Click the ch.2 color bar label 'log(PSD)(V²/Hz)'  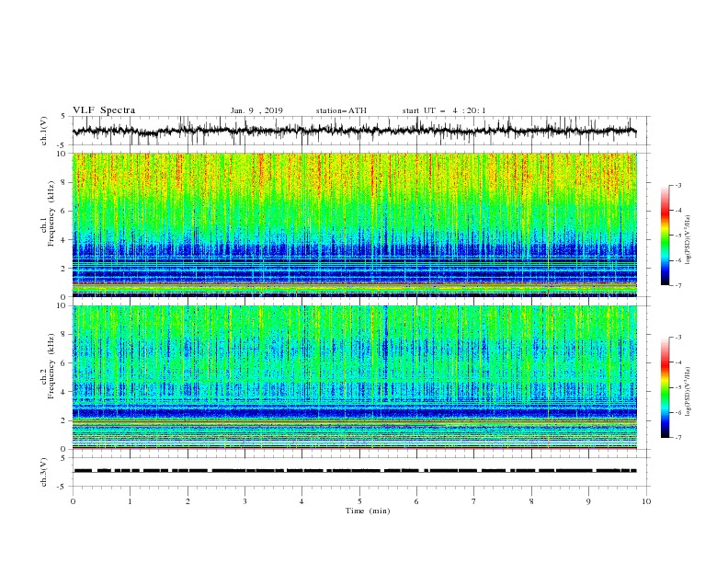coord(688,392)
